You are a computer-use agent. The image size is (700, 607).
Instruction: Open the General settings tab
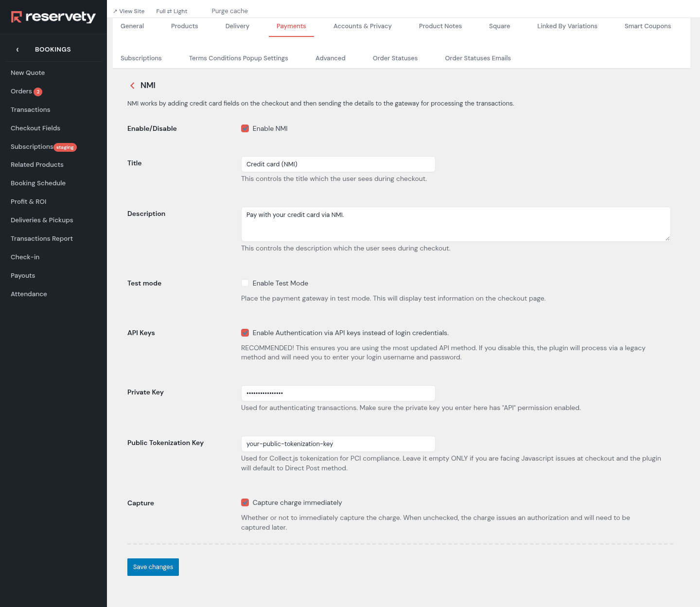[132, 26]
